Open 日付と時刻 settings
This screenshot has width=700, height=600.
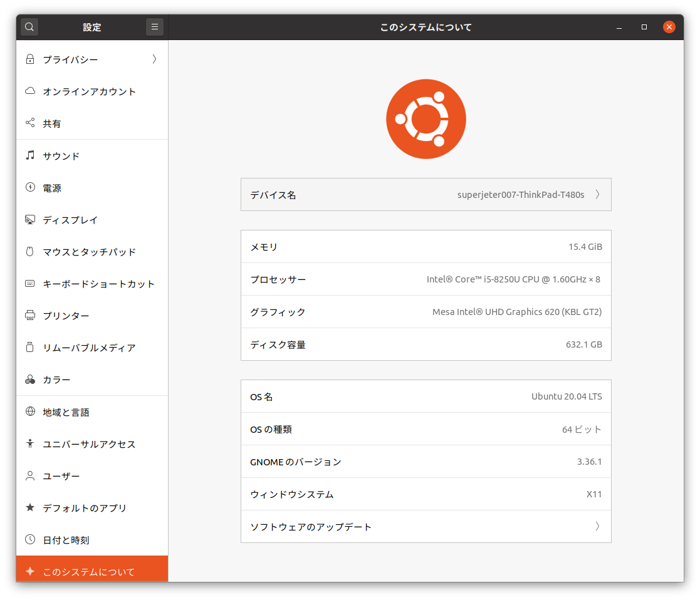(x=92, y=540)
